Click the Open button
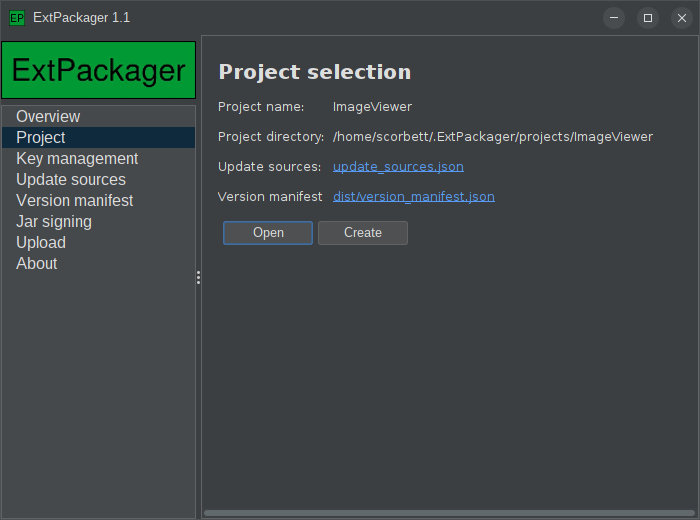This screenshot has width=700, height=520. coord(268,233)
